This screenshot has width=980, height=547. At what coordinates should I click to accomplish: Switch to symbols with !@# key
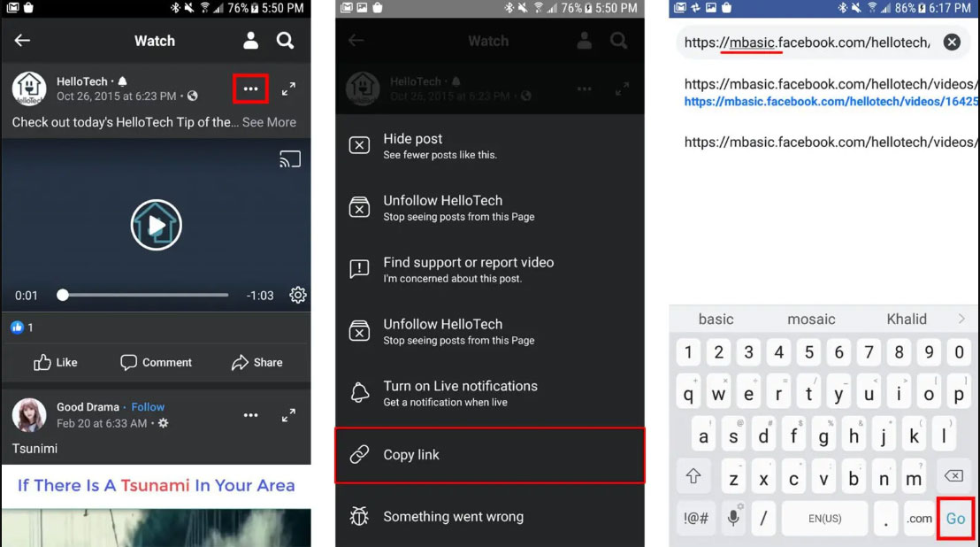coord(695,519)
